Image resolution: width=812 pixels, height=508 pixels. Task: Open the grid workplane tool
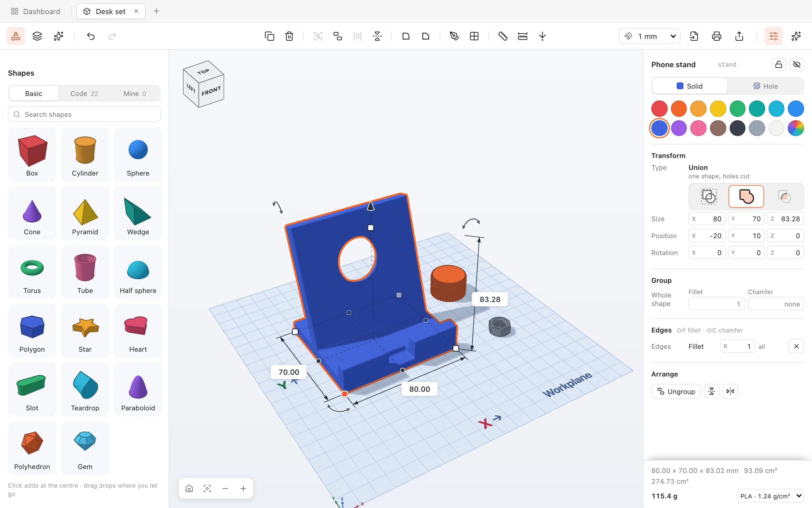click(x=474, y=36)
